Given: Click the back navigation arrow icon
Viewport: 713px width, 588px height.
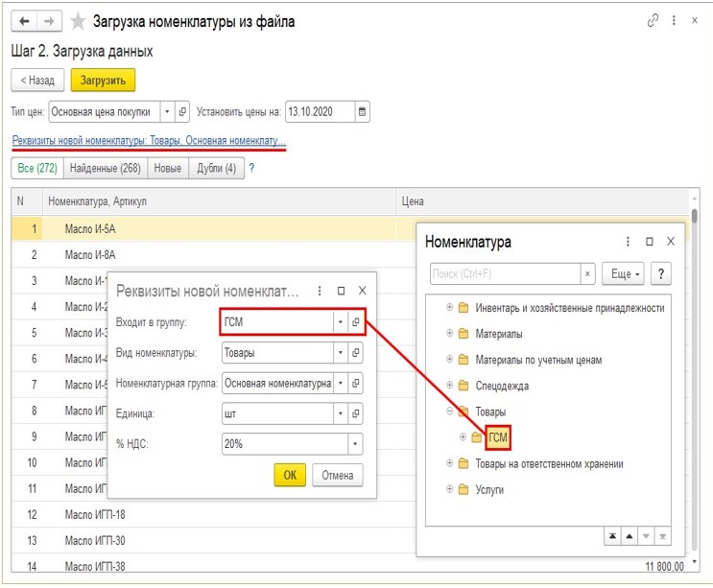Looking at the screenshot, I should [x=24, y=20].
